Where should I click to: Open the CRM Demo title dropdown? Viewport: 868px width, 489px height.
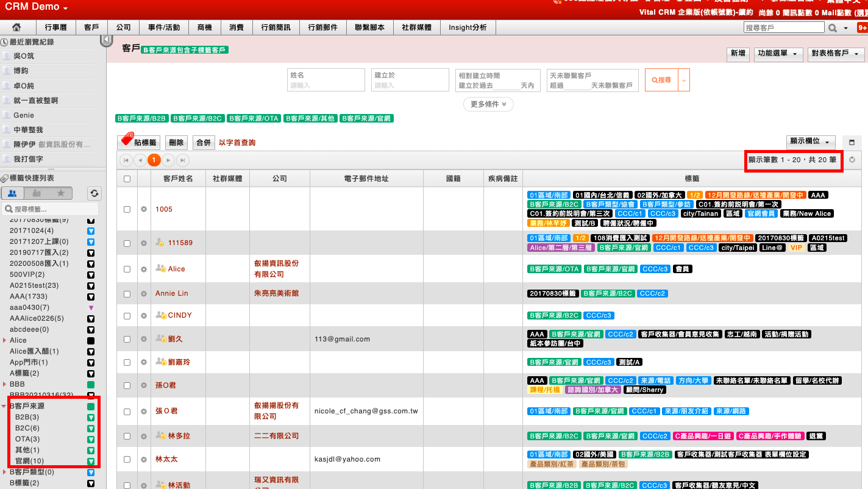point(37,7)
